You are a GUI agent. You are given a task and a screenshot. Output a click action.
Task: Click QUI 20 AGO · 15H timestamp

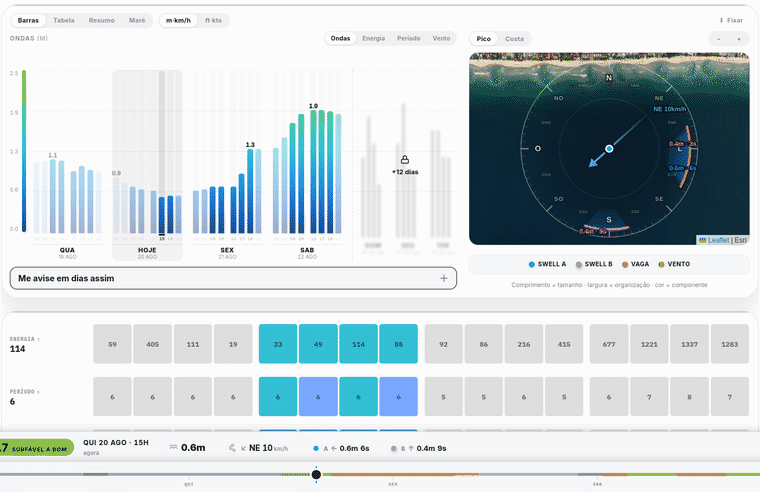click(x=116, y=443)
